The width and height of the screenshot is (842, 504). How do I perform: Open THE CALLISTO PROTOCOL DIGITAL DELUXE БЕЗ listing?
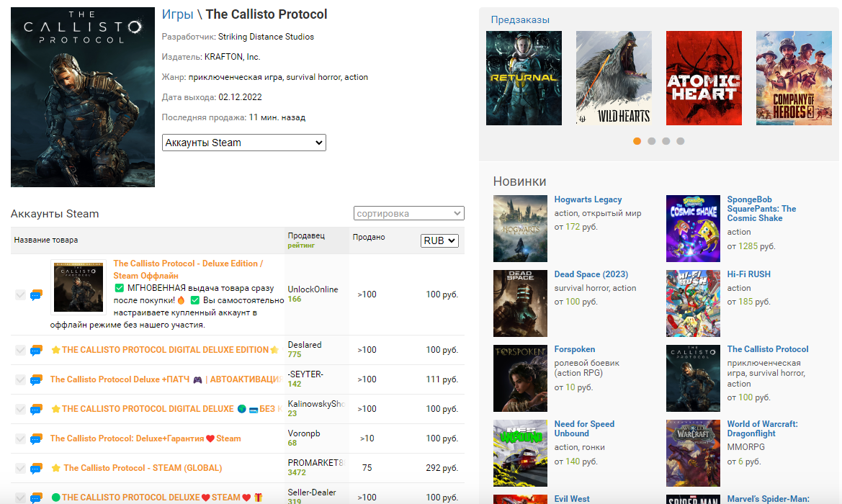pyautogui.click(x=166, y=409)
